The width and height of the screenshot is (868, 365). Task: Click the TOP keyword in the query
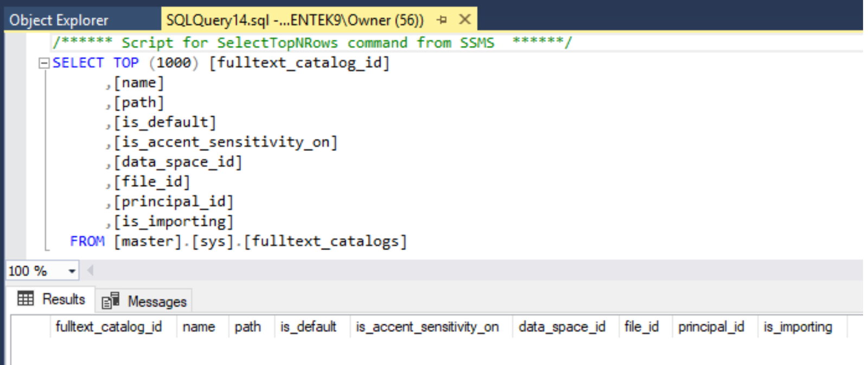pos(126,63)
